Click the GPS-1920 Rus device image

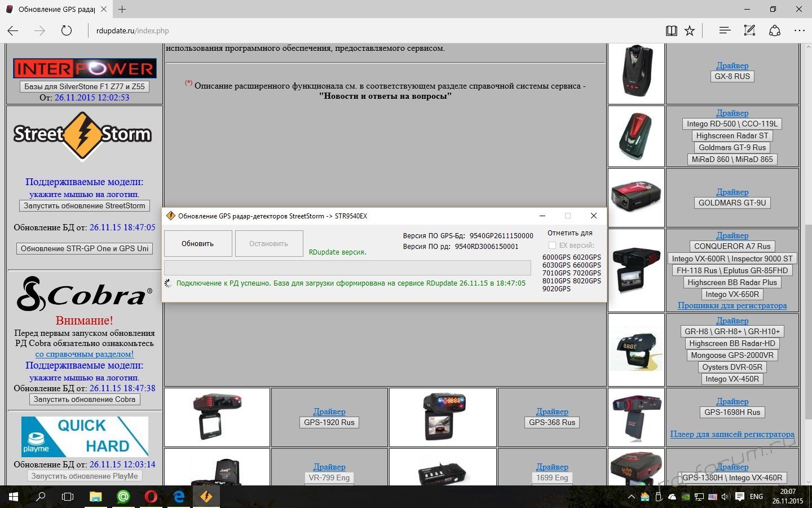click(217, 417)
